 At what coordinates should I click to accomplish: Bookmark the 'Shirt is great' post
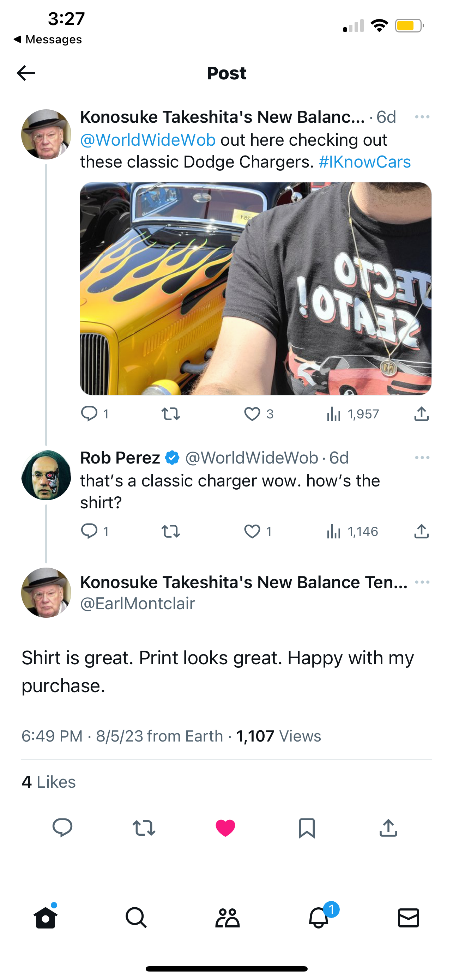[307, 828]
